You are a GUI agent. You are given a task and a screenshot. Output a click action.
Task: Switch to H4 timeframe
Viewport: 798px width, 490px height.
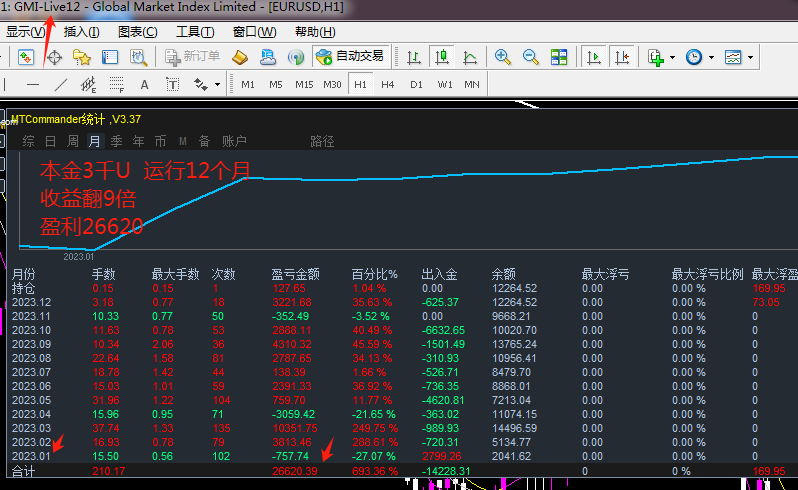coord(388,84)
